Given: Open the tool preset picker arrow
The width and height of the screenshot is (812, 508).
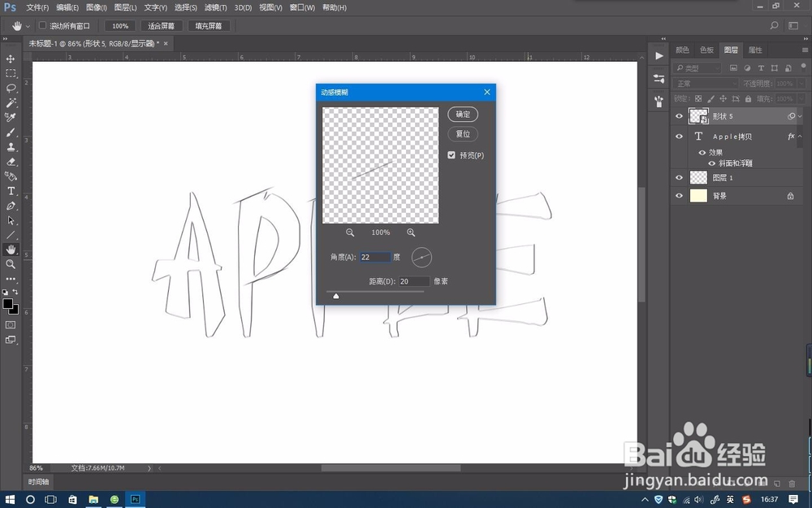Looking at the screenshot, I should point(28,25).
